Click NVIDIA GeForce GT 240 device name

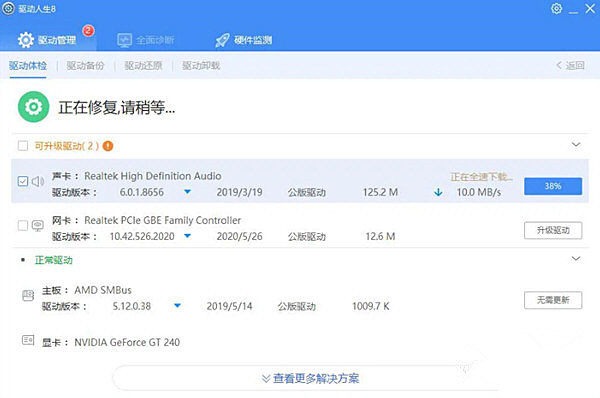coord(127,342)
